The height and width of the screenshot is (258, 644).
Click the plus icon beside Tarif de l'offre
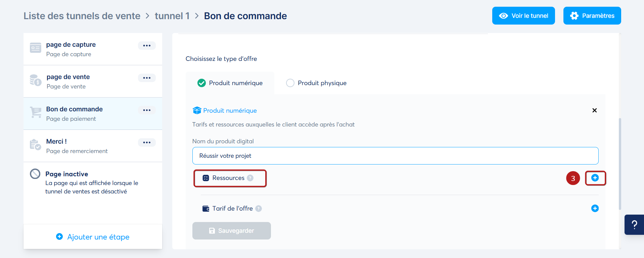pos(595,209)
